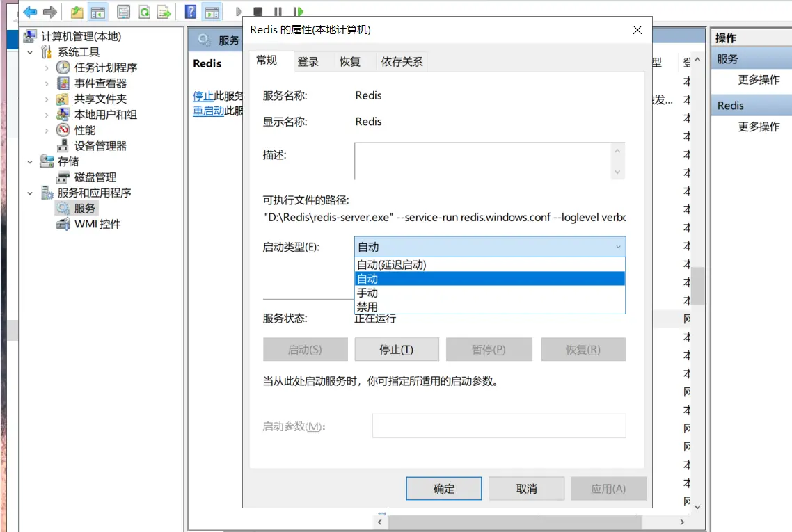Image resolution: width=792 pixels, height=532 pixels.
Task: Click the Up one level folder icon
Action: (77, 12)
